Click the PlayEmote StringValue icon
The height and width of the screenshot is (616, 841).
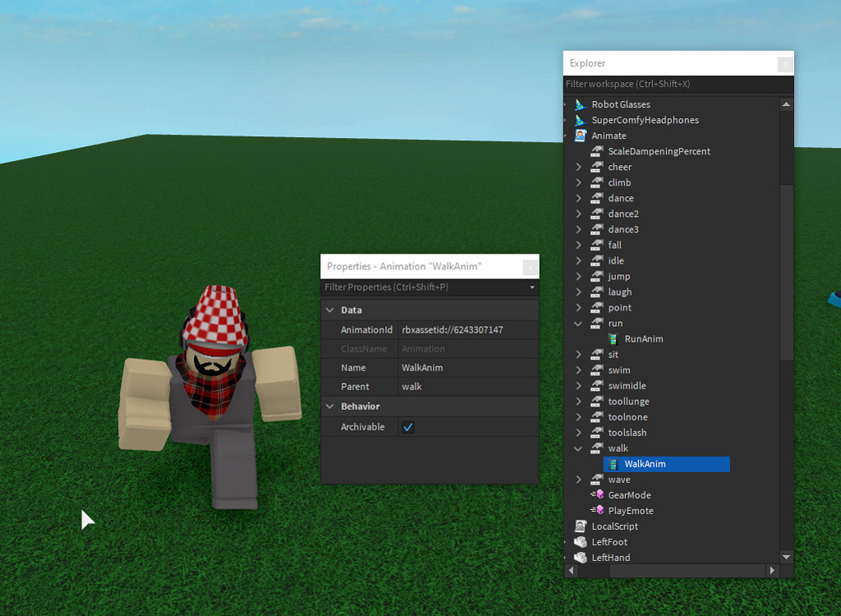602,510
